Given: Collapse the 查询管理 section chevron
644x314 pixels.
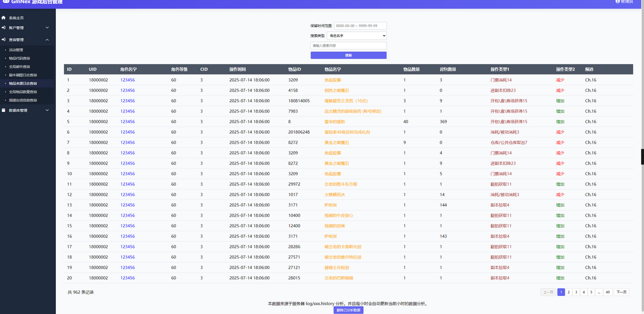Looking at the screenshot, I should click(47, 40).
